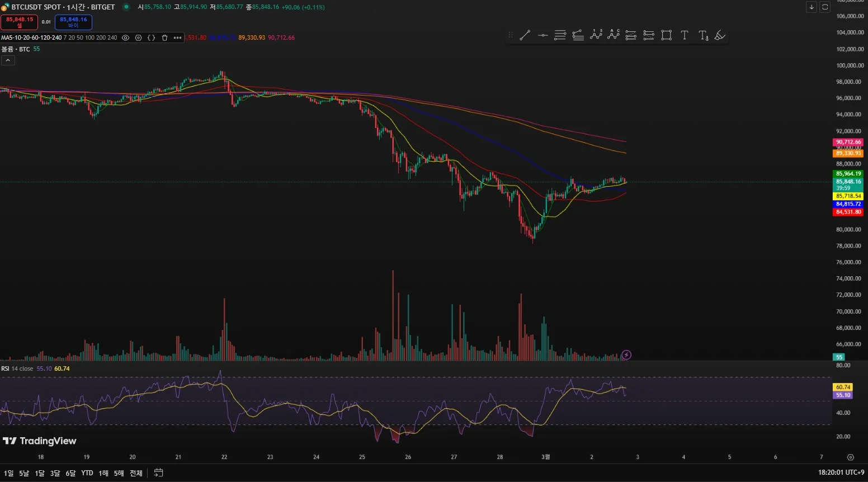Click the lightning bolt event marker

click(x=626, y=355)
